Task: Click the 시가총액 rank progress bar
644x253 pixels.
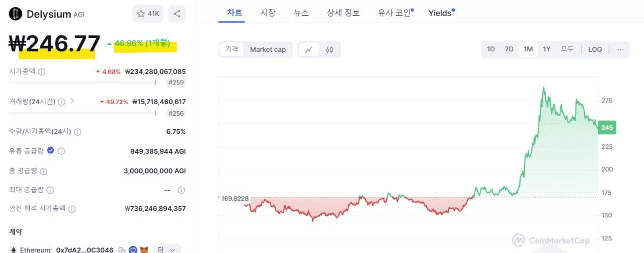Action: click(x=85, y=82)
